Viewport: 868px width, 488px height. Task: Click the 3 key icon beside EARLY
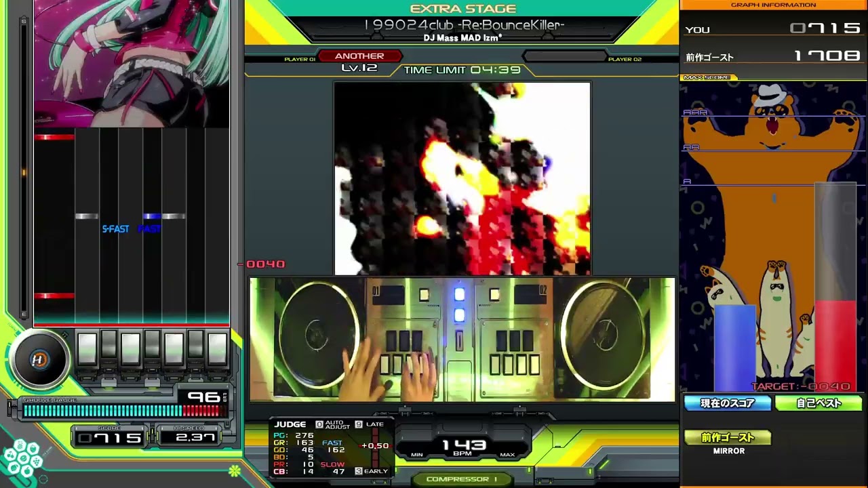tap(359, 471)
